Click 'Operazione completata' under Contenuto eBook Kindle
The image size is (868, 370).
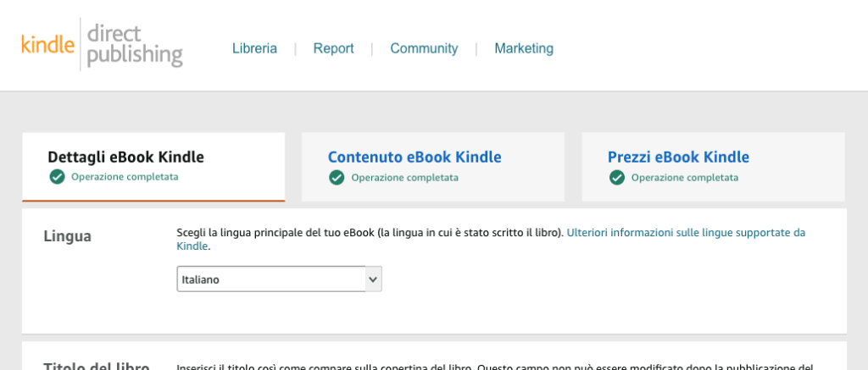point(404,178)
